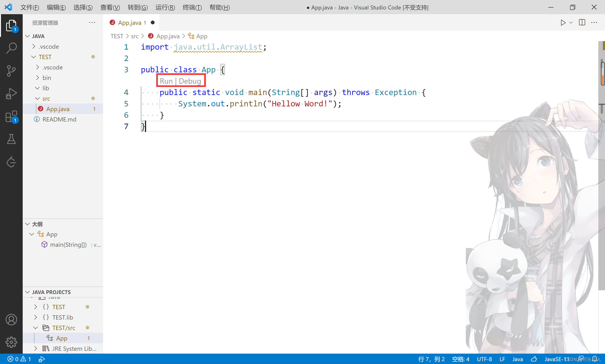Click JavaSE-11 runtime in status bar
Image resolution: width=605 pixels, height=364 pixels.
557,359
